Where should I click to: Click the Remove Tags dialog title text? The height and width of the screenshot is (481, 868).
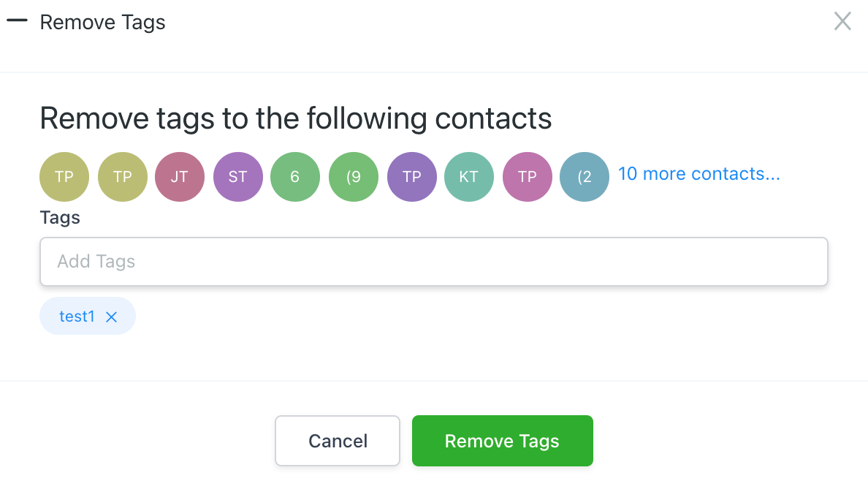point(102,23)
